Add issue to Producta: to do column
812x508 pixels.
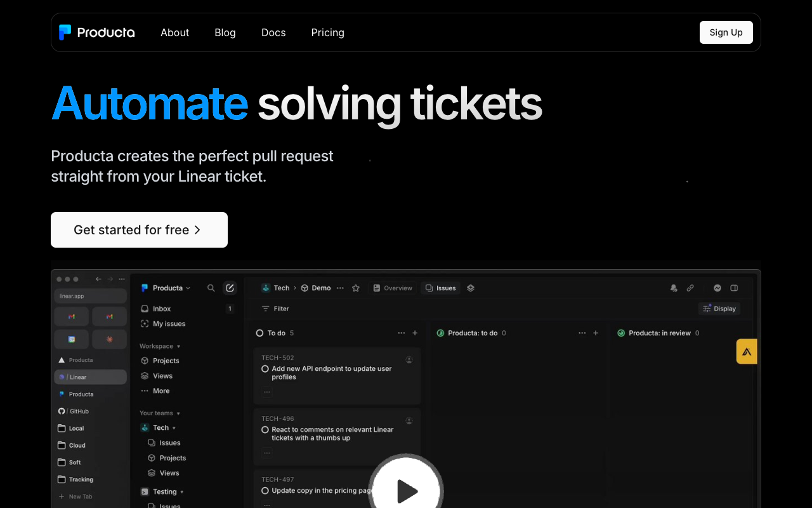tap(596, 333)
